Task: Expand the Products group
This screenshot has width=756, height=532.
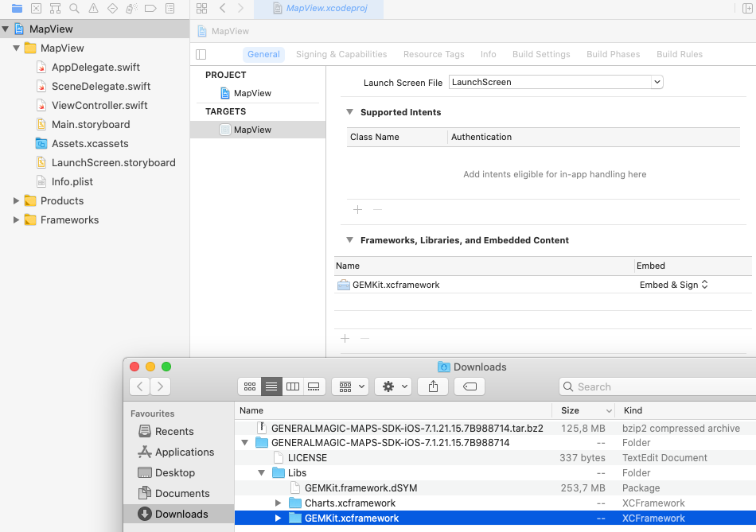Action: point(17,201)
